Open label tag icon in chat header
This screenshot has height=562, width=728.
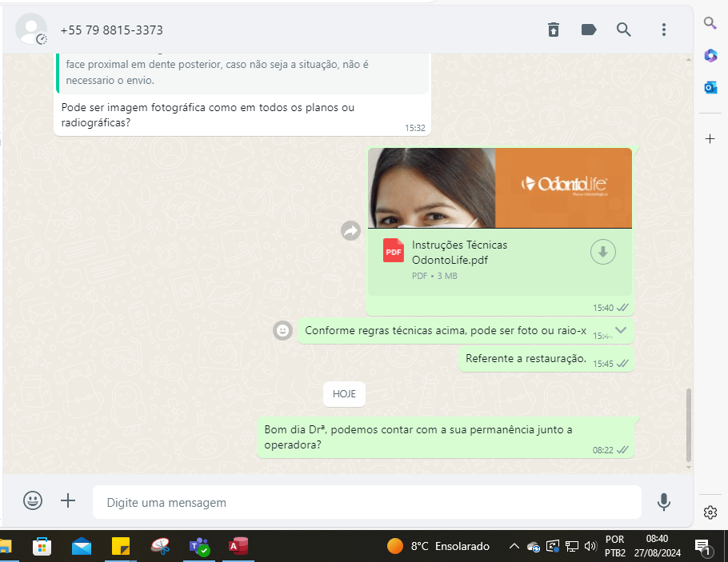click(x=589, y=30)
